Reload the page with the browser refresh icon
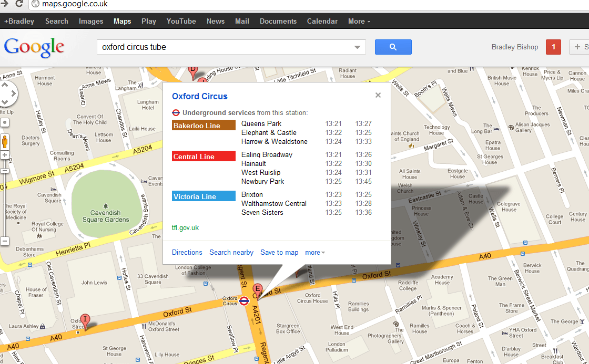Screen dimensions: 589x364 tap(19, 4)
